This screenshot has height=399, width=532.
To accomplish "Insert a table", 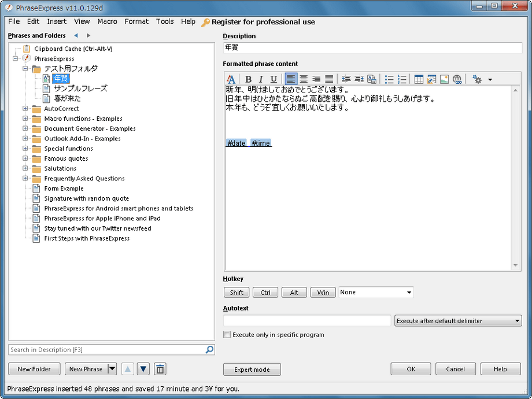I will (x=419, y=79).
